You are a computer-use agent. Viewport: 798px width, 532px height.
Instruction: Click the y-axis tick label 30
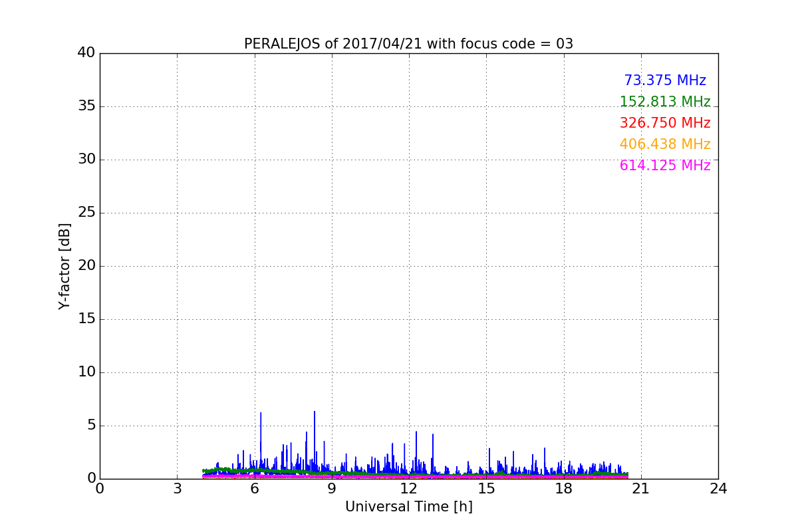click(86, 159)
